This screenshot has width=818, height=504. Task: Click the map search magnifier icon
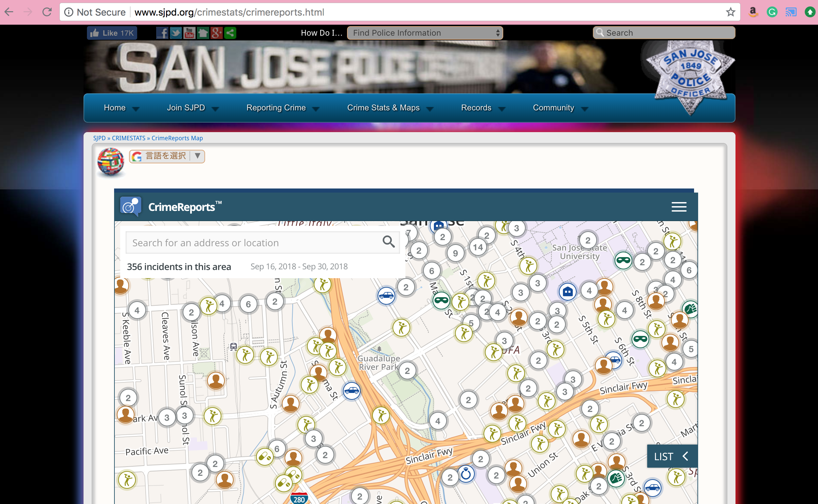388,242
